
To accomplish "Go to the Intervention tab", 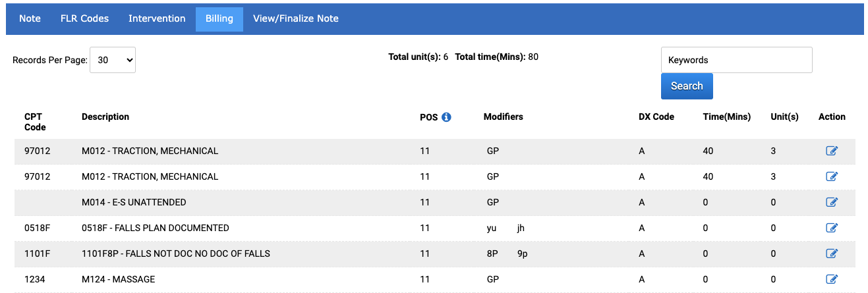I will 157,18.
